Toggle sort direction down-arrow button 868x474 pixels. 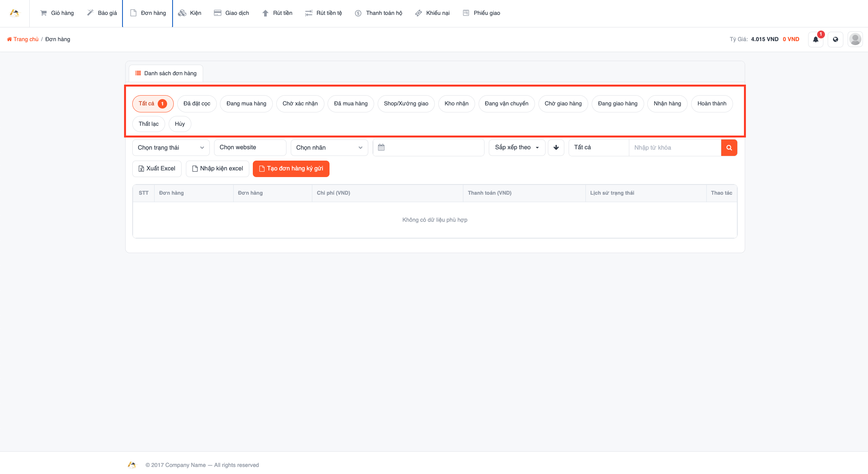pyautogui.click(x=556, y=148)
